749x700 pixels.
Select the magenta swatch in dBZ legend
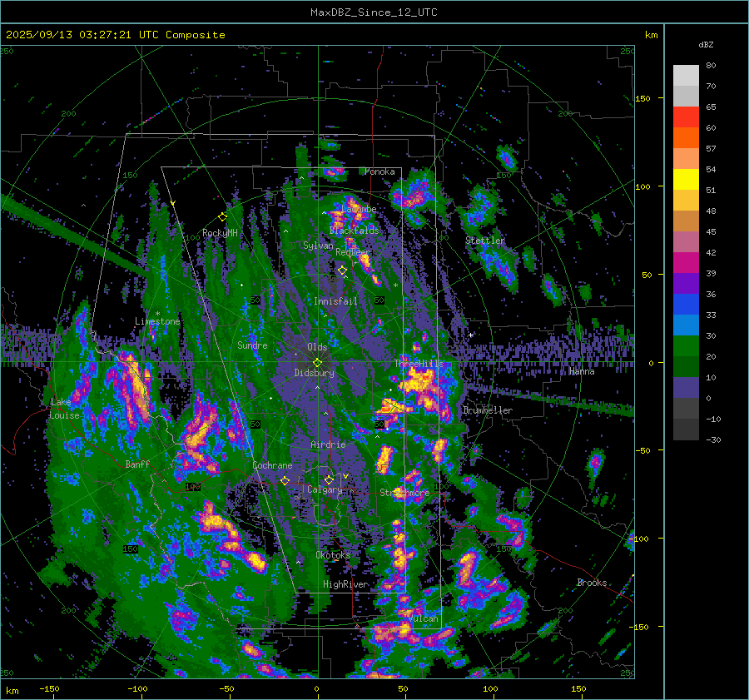(686, 263)
